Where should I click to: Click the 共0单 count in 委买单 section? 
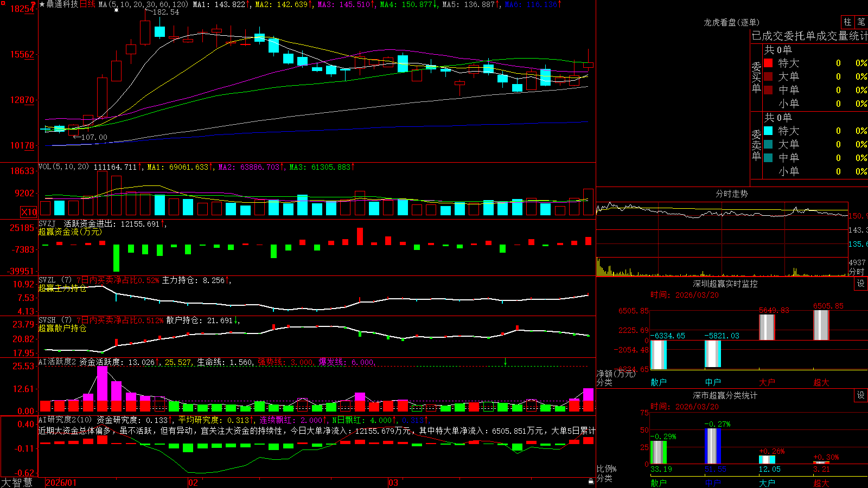pos(778,50)
